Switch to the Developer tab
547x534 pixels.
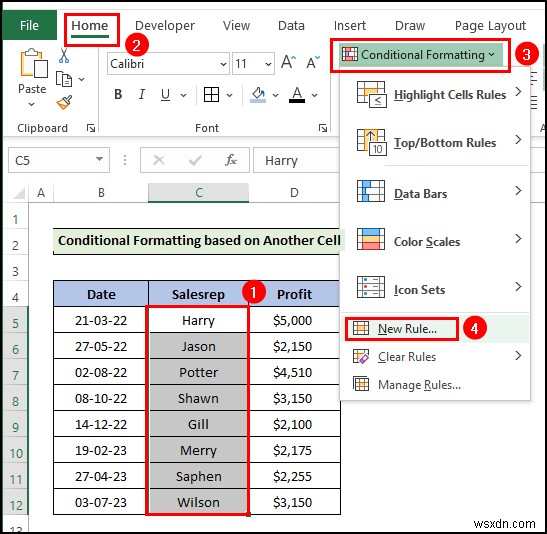(x=165, y=26)
